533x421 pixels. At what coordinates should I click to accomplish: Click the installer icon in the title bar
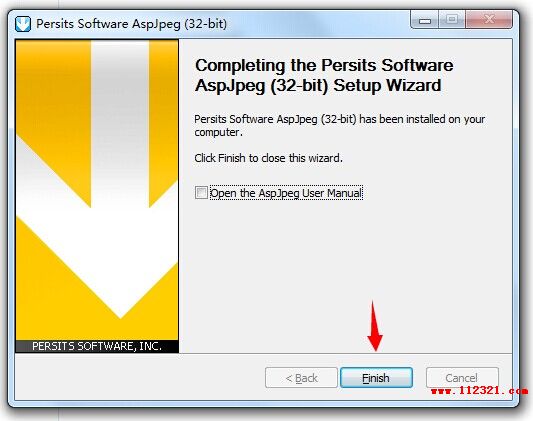coord(23,24)
